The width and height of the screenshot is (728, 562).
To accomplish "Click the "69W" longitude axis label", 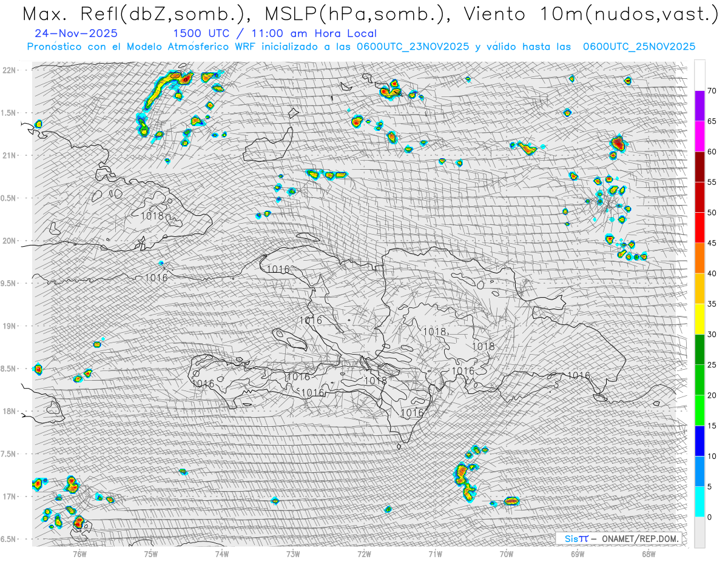I will click(578, 553).
